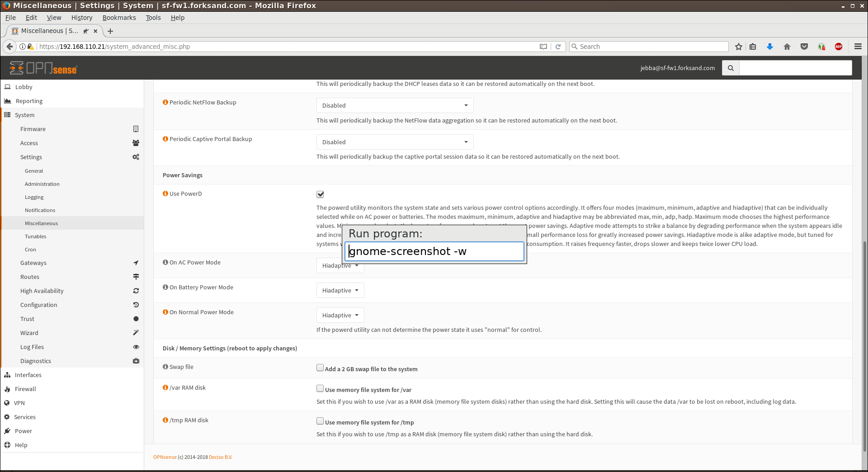
Task: Open the Bookmarks menu
Action: point(119,18)
